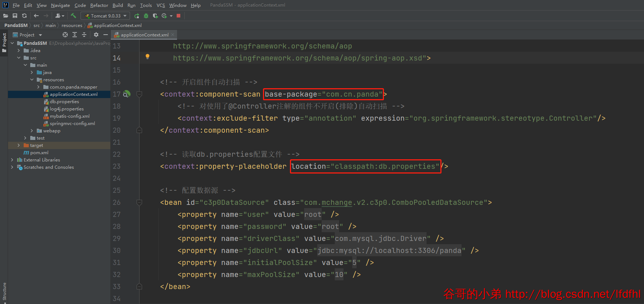
Task: Start debugging with the green bug icon
Action: [146, 16]
